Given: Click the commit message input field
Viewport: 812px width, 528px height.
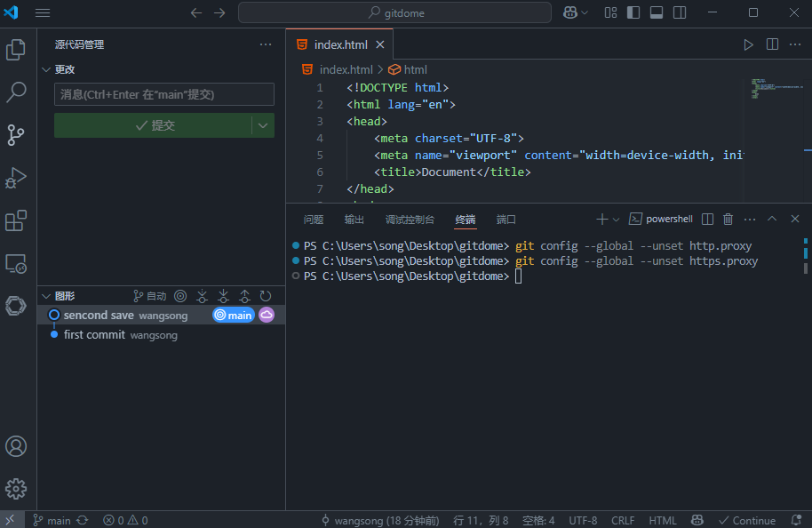Looking at the screenshot, I should pos(164,94).
